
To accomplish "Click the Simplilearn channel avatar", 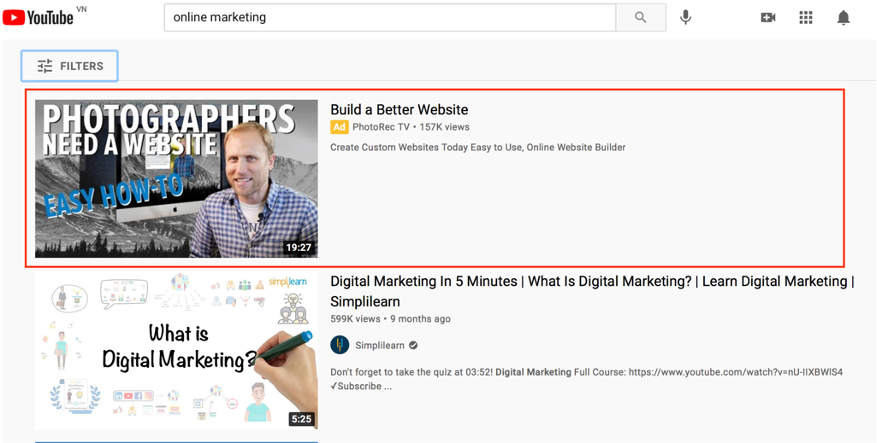I will [x=340, y=345].
